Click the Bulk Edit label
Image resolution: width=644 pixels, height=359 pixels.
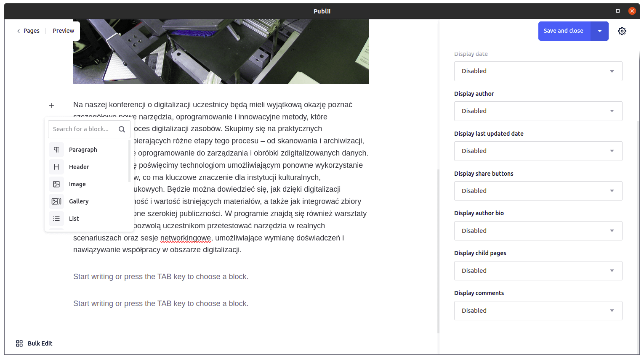coord(40,343)
